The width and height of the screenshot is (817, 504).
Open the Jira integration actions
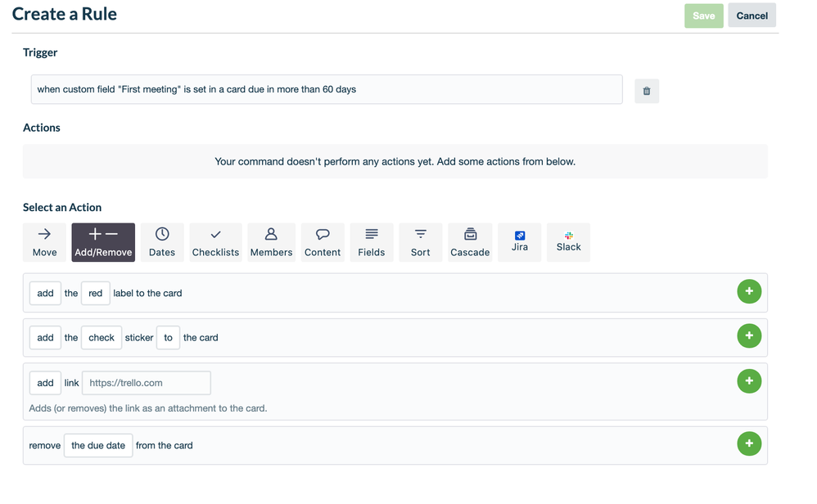[519, 241]
